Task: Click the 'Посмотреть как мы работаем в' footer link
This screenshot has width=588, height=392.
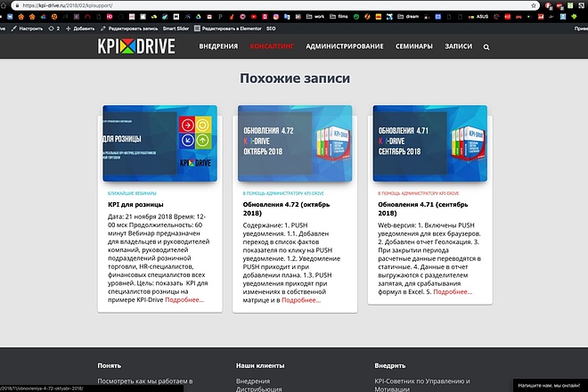Action: [145, 381]
